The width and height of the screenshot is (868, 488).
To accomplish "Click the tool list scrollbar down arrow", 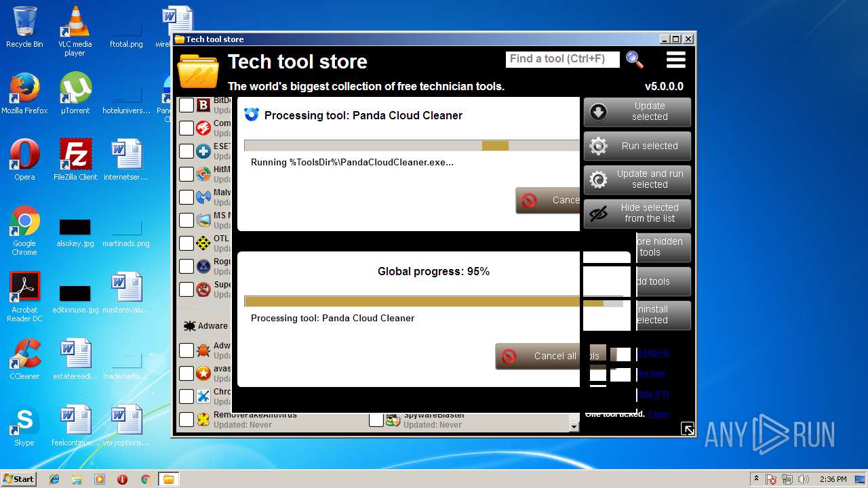I will tap(574, 427).
